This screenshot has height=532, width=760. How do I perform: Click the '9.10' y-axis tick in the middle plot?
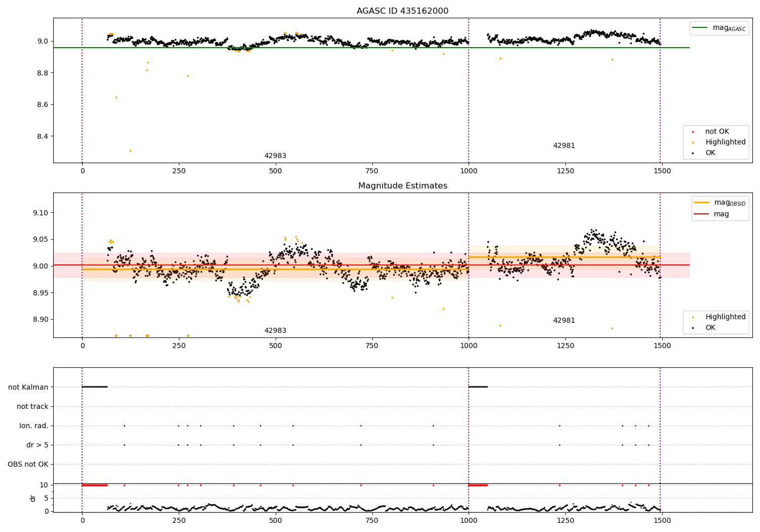41,213
